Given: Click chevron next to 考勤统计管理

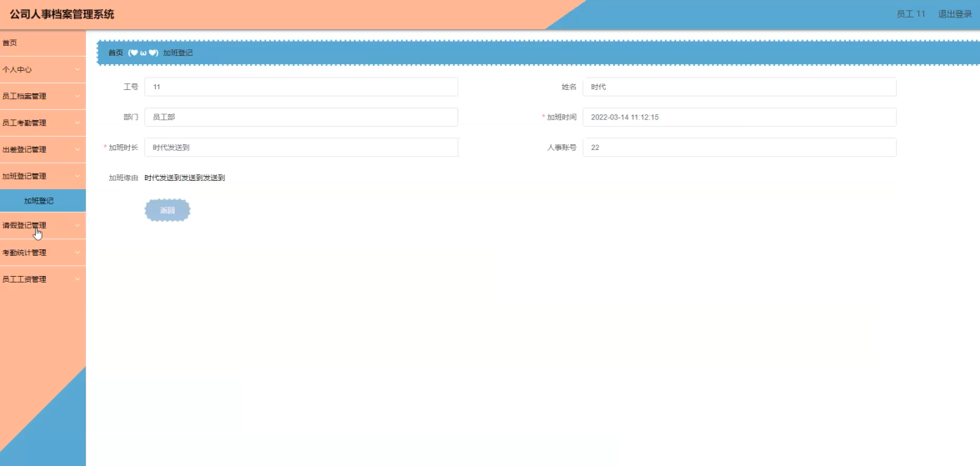Looking at the screenshot, I should 77,253.
